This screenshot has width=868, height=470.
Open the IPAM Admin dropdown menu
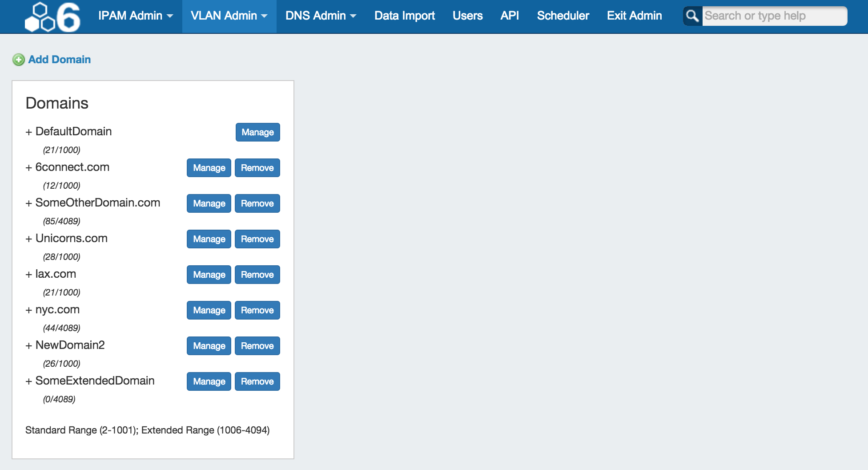pos(135,16)
